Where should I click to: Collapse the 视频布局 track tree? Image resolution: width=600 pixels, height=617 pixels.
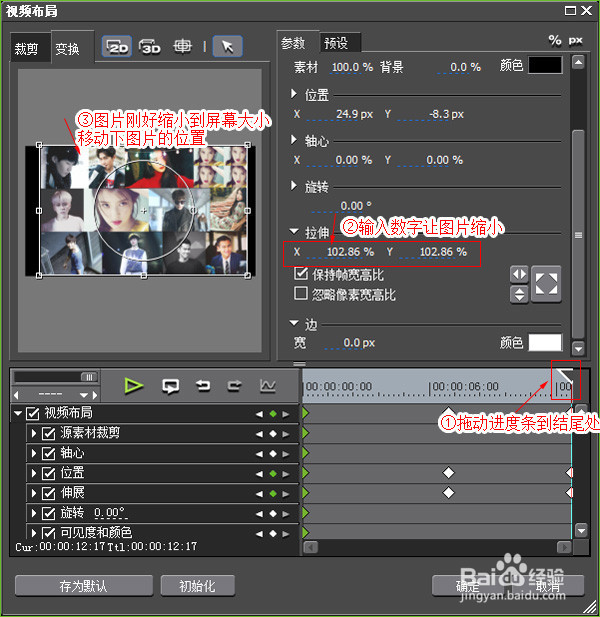[x=18, y=413]
